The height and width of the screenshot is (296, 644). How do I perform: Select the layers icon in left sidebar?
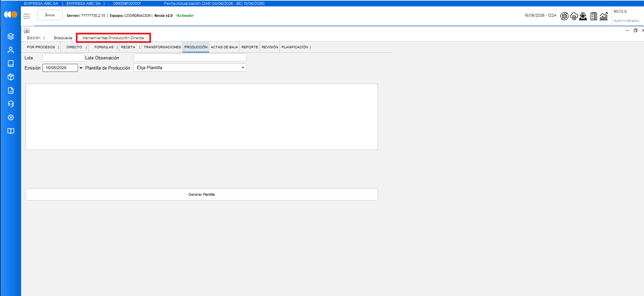(x=11, y=36)
